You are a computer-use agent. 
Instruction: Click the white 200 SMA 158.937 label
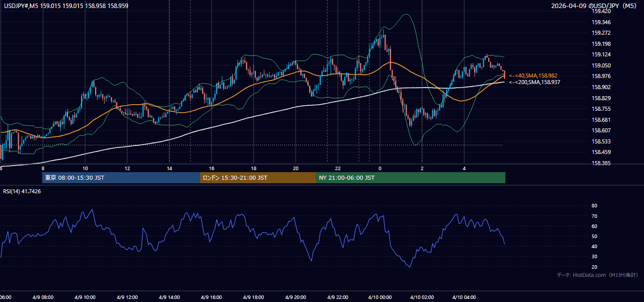[x=534, y=82]
